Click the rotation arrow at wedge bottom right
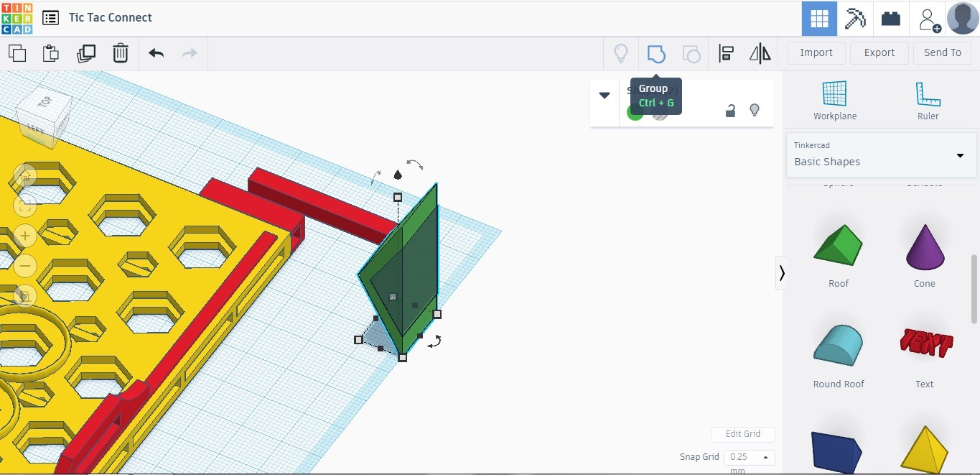980x475 pixels. 434,342
